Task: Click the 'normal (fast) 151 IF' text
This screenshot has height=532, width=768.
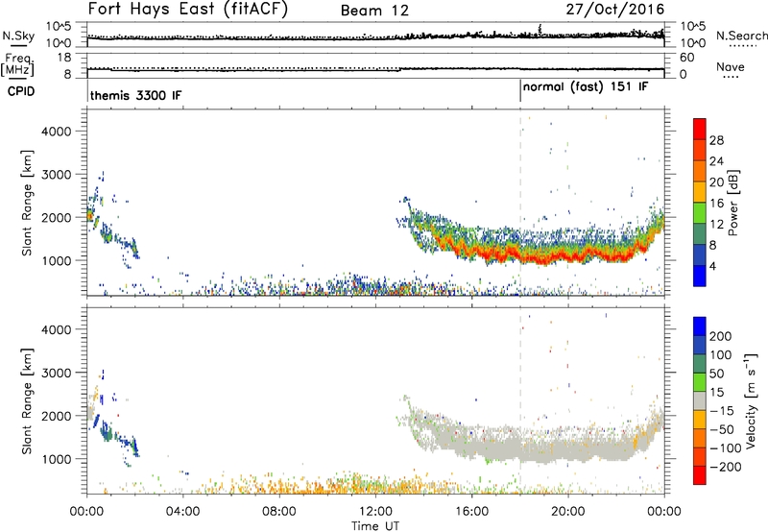Action: click(586, 86)
